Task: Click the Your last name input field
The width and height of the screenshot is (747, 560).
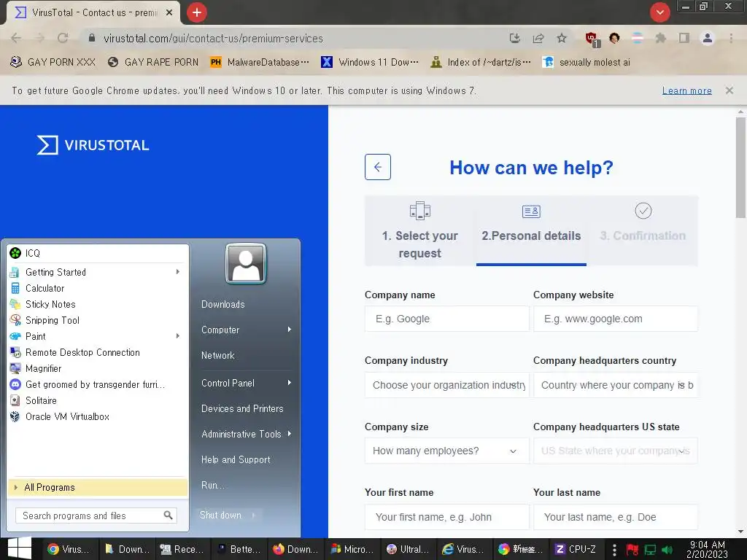Action: point(616,517)
